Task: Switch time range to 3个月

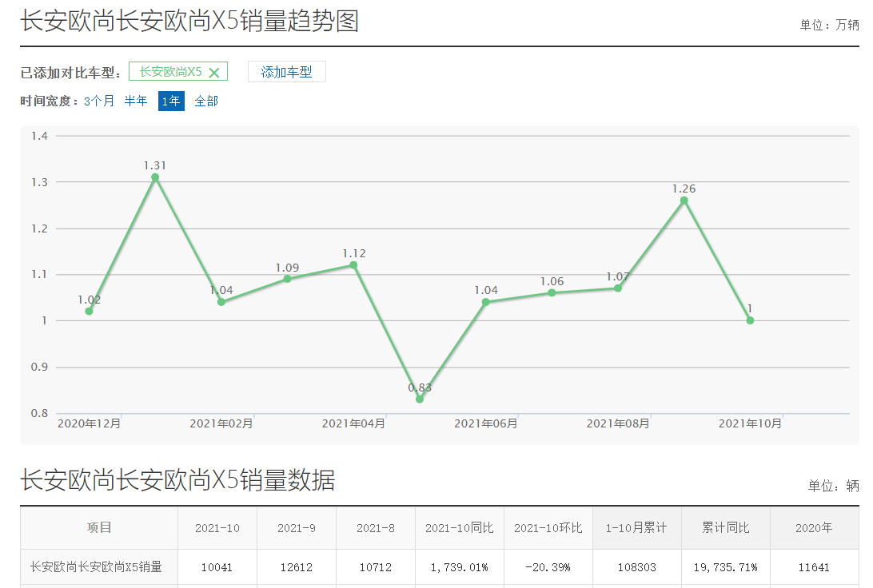Action: 98,101
